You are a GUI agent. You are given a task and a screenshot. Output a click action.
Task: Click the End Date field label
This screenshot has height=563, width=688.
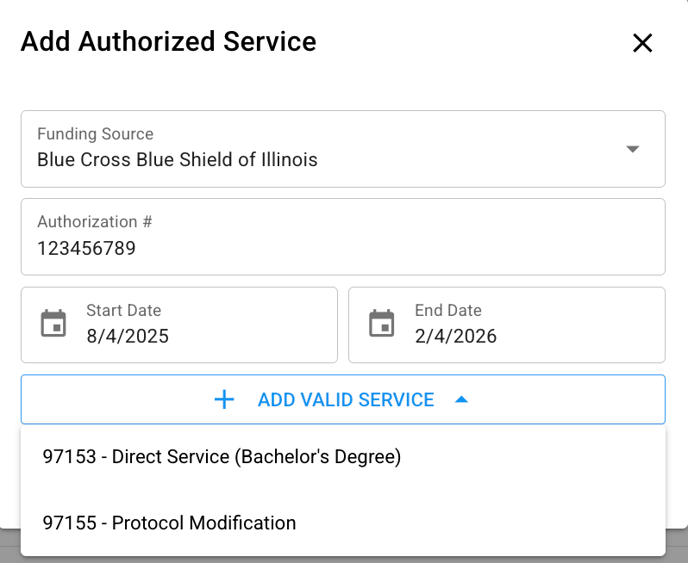coord(448,310)
